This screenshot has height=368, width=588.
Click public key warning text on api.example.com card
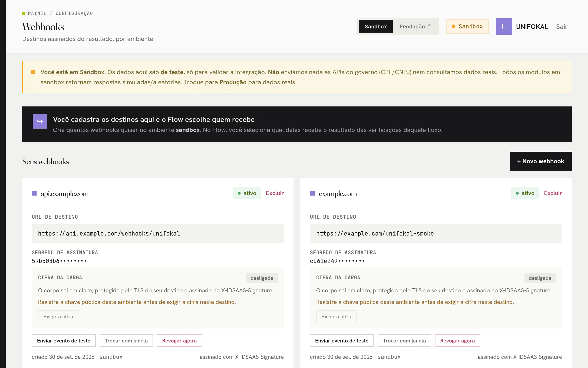tap(137, 302)
